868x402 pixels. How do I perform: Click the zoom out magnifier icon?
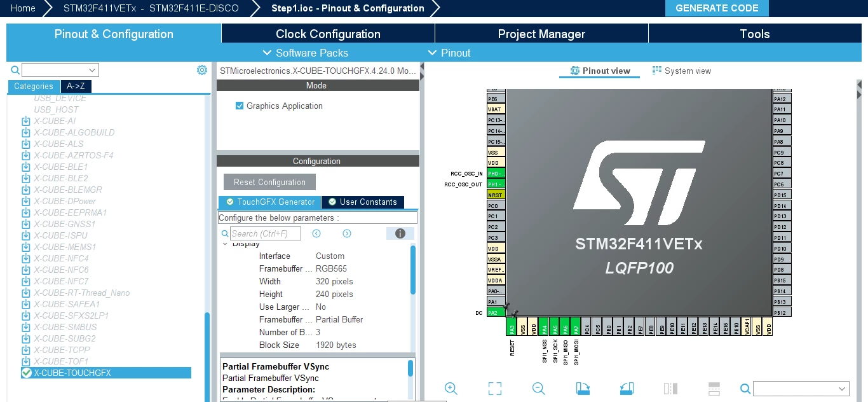[539, 389]
